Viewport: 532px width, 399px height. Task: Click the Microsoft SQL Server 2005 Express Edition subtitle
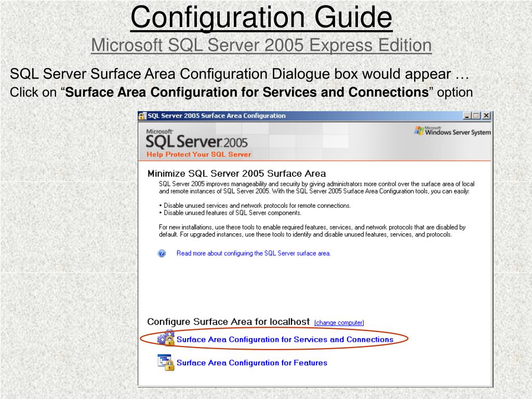(x=261, y=45)
